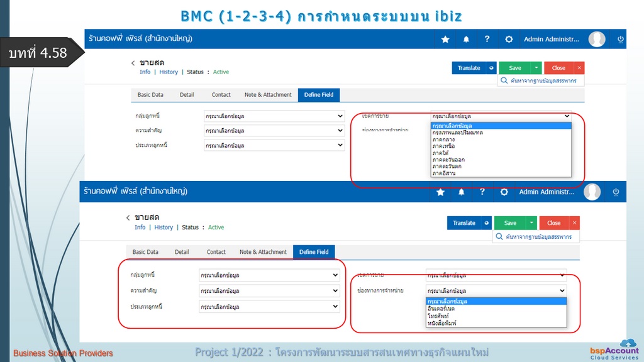
Task: Collapse the เขตการขาย dropdown in upper window
Action: tap(501, 116)
